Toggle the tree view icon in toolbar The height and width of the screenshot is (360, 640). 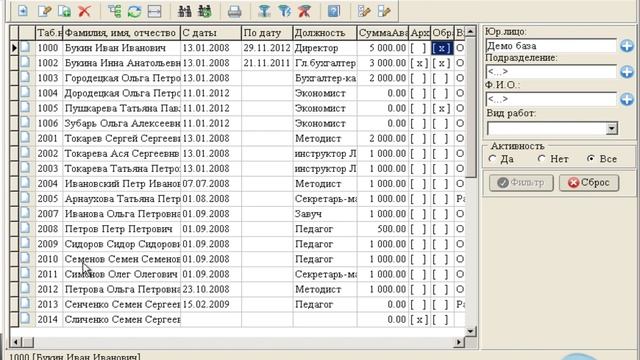115,11
